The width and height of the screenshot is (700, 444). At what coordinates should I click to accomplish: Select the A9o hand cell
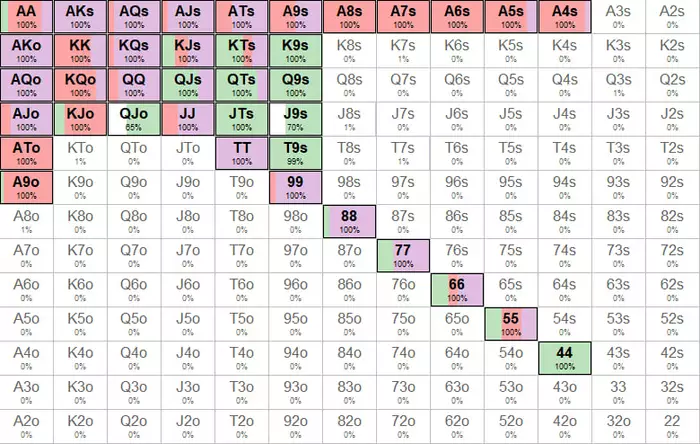coord(26,187)
